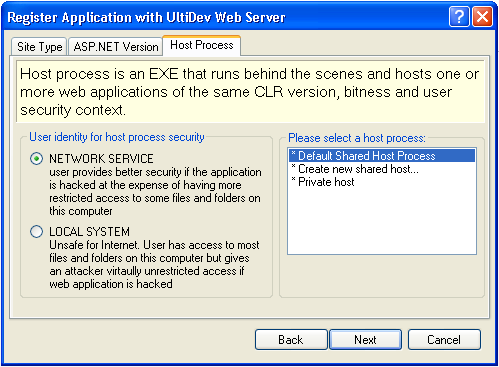This screenshot has height=367, width=499.
Task: Proceed with the Next button
Action: click(x=365, y=340)
